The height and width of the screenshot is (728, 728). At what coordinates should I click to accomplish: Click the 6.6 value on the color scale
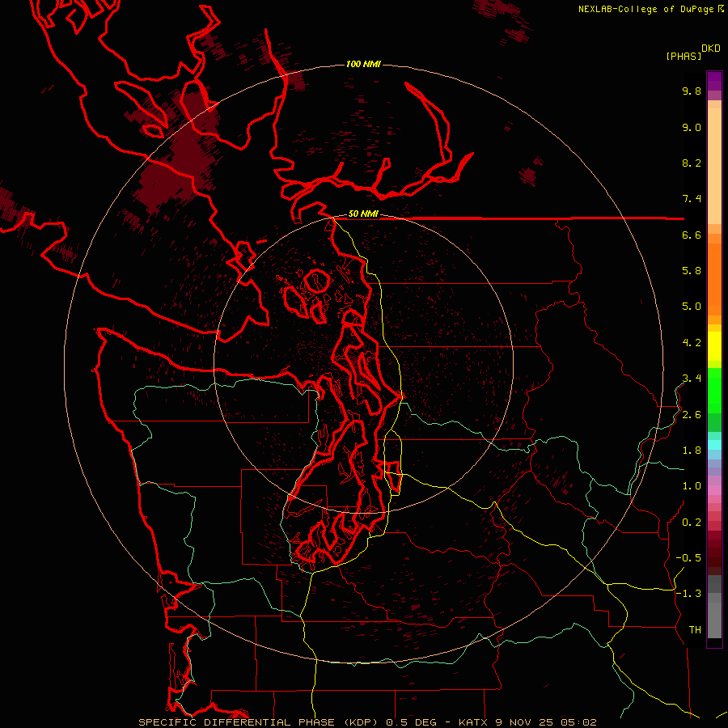point(692,235)
